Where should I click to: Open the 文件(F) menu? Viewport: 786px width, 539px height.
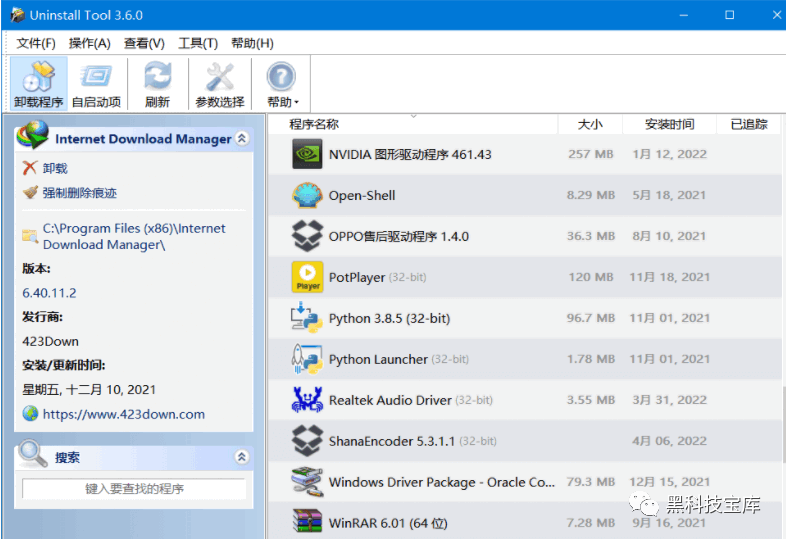pyautogui.click(x=36, y=43)
